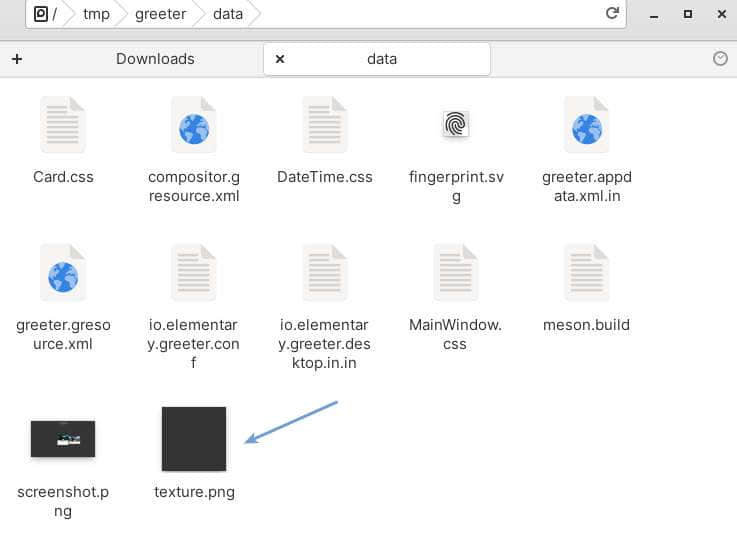Select the io.elementary.greeter.conf file icon
Screen dimensions: 737x558
coord(194,273)
